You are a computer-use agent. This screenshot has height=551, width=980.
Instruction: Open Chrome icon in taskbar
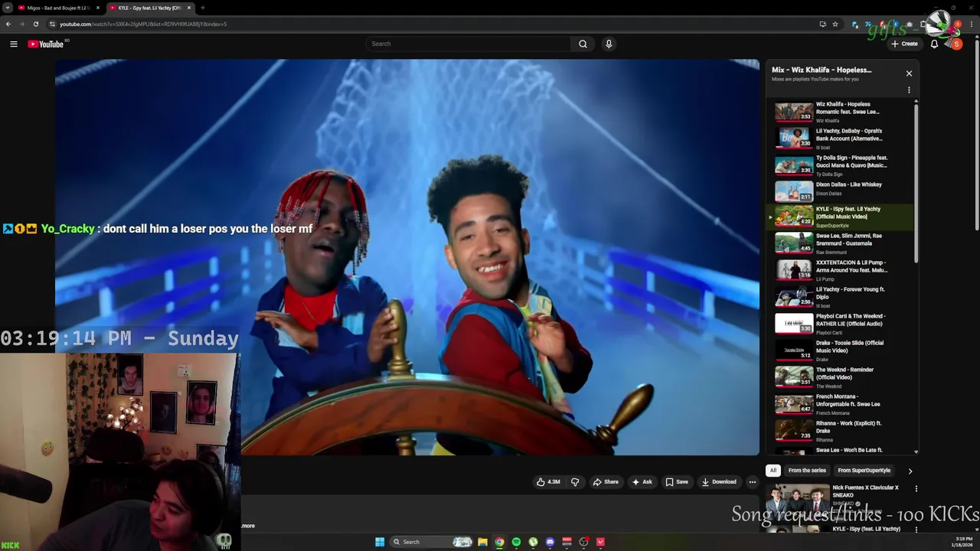tap(499, 542)
